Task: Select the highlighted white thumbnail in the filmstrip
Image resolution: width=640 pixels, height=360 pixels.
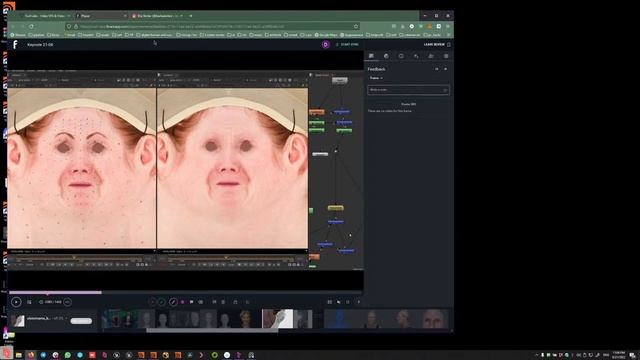Action: pyautogui.click(x=278, y=319)
